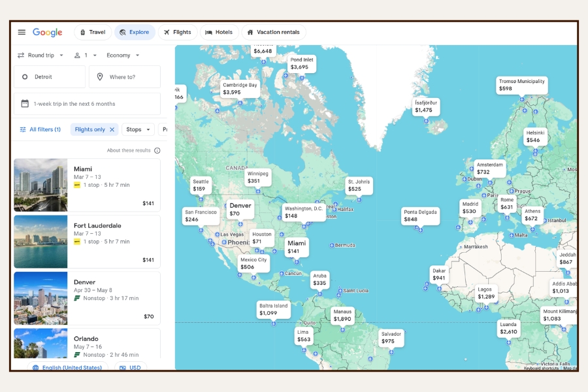Open About these results link

pyautogui.click(x=129, y=150)
